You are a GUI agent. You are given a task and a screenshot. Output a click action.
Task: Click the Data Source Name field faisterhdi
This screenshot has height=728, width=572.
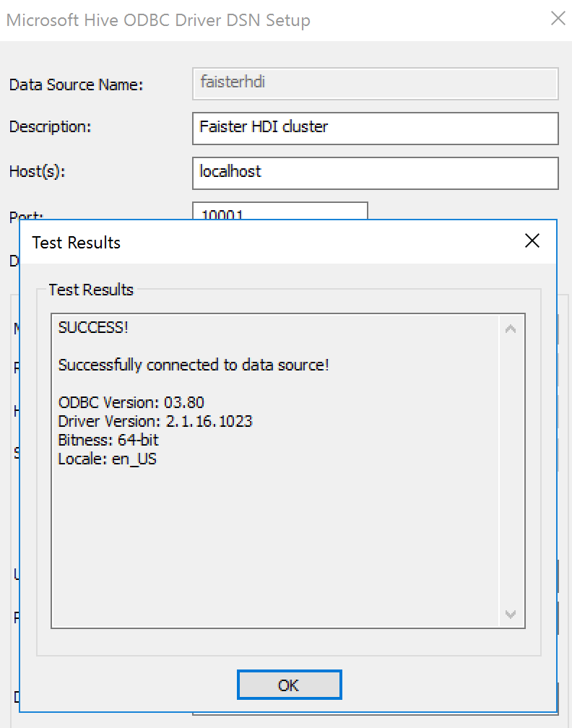[375, 84]
